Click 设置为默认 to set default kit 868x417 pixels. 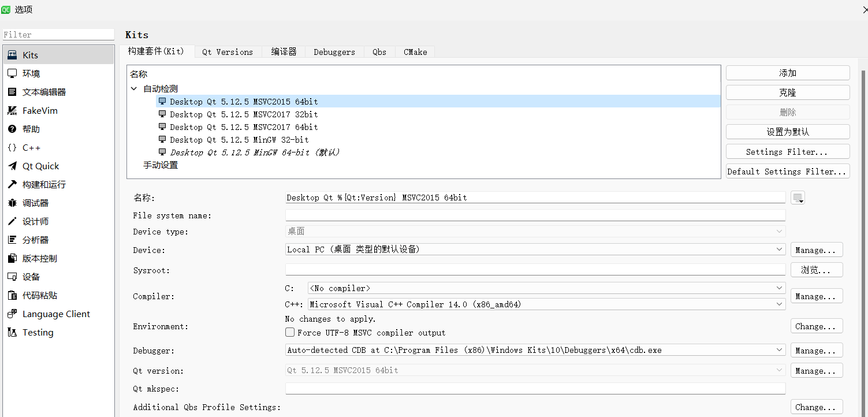tap(787, 131)
